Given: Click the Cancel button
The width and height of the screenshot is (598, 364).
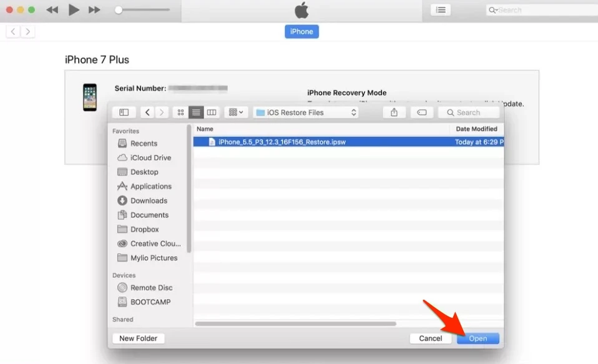Looking at the screenshot, I should click(x=431, y=338).
